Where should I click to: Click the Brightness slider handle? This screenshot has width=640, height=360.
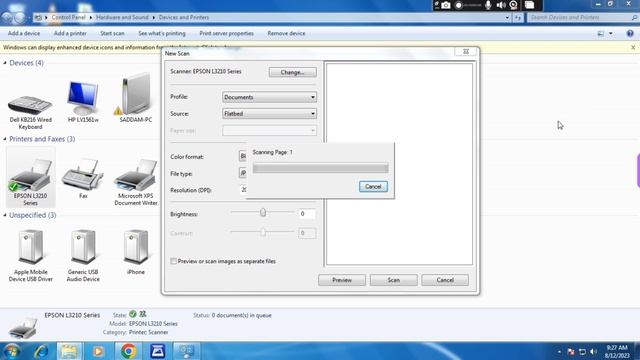(263, 212)
